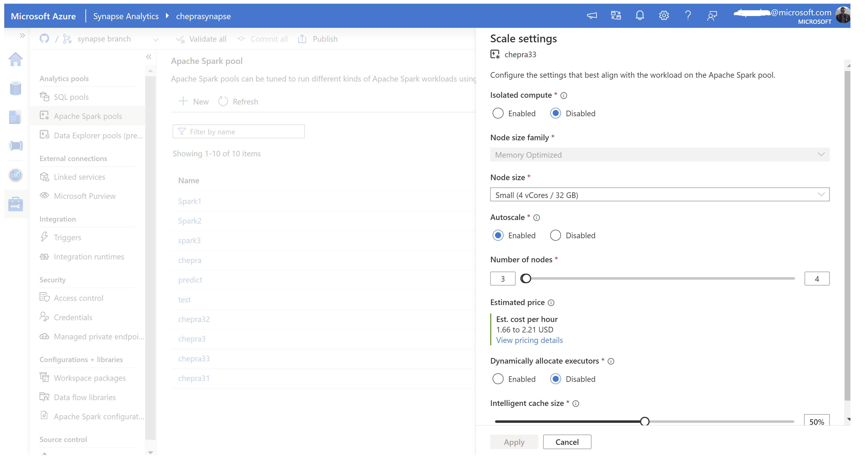The height and width of the screenshot is (462, 868).
Task: Open the help question mark icon
Action: click(688, 16)
